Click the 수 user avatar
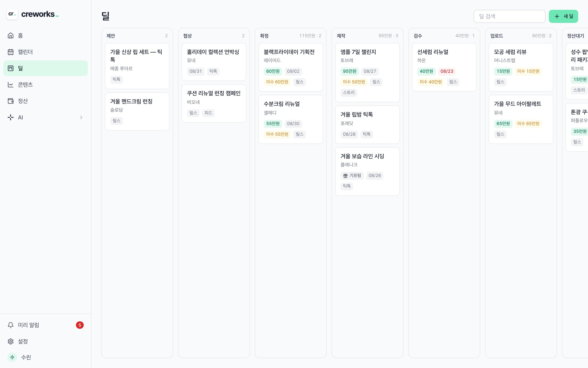 pyautogui.click(x=12, y=357)
